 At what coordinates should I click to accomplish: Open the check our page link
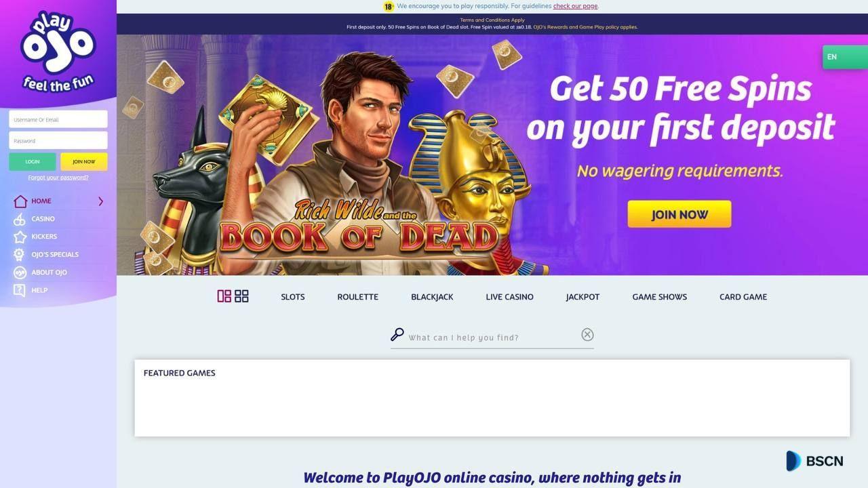[x=575, y=6]
